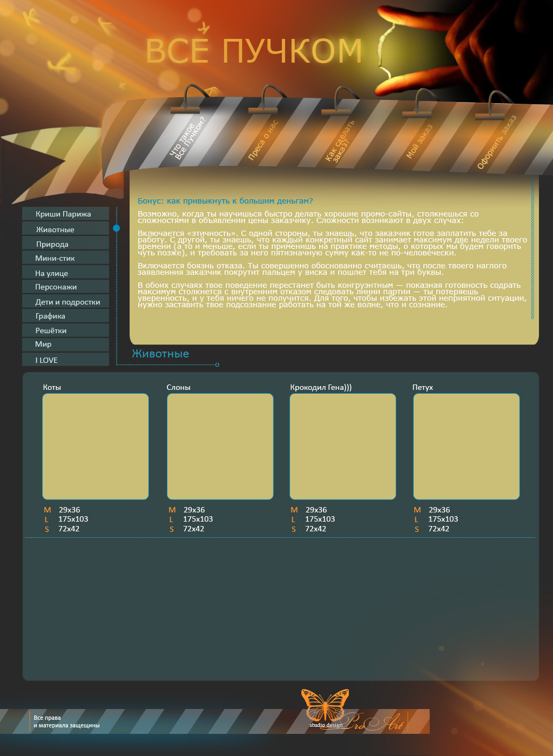This screenshot has height=756, width=553.
Task: Click the orange butterfly studio logo
Action: pyautogui.click(x=325, y=705)
